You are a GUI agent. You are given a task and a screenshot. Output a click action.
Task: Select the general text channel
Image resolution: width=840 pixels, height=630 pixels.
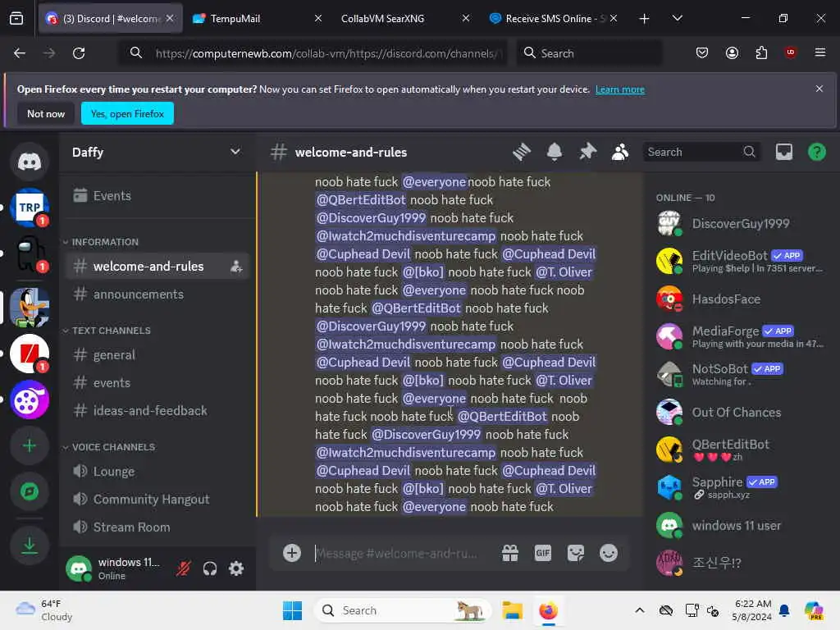click(157, 354)
